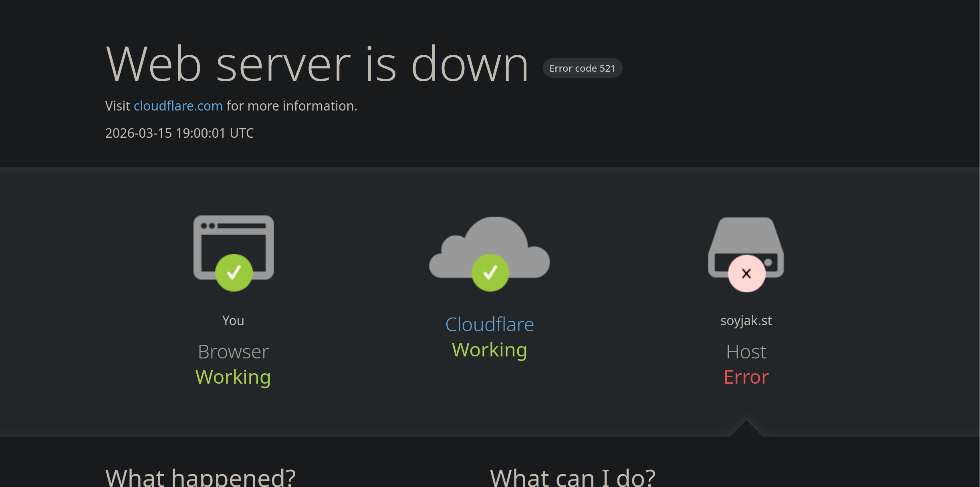The width and height of the screenshot is (980, 487).
Task: Click the red Error status text
Action: (x=746, y=377)
